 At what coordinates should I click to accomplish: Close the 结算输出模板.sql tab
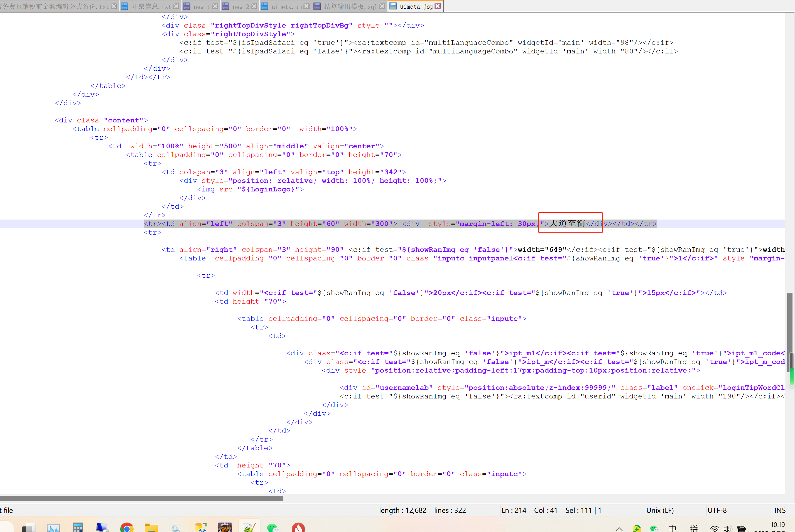click(382, 6)
